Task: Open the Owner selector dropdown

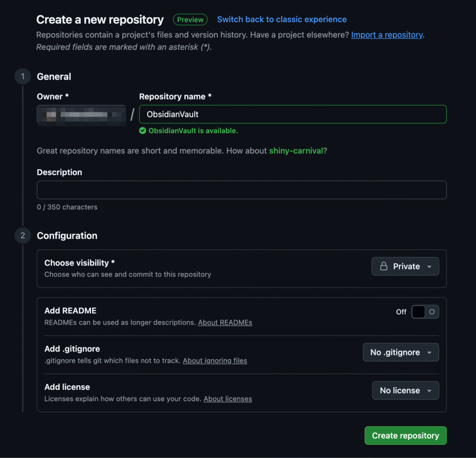Action: [81, 114]
